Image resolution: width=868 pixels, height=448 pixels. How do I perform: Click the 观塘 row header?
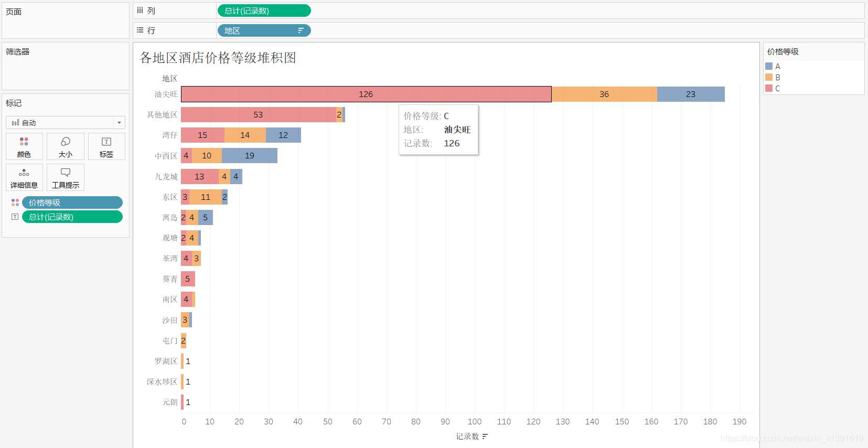[x=170, y=238]
